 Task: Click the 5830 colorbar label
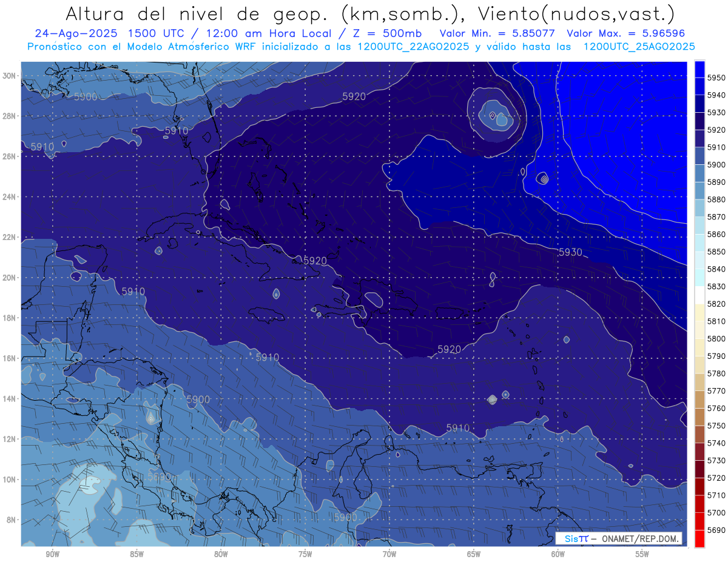[x=717, y=287]
